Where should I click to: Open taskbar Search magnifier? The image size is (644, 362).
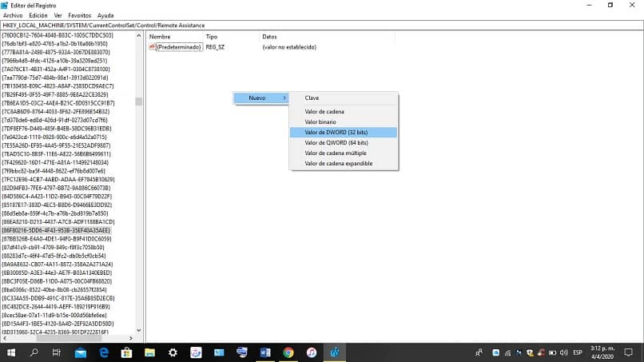tap(34, 352)
